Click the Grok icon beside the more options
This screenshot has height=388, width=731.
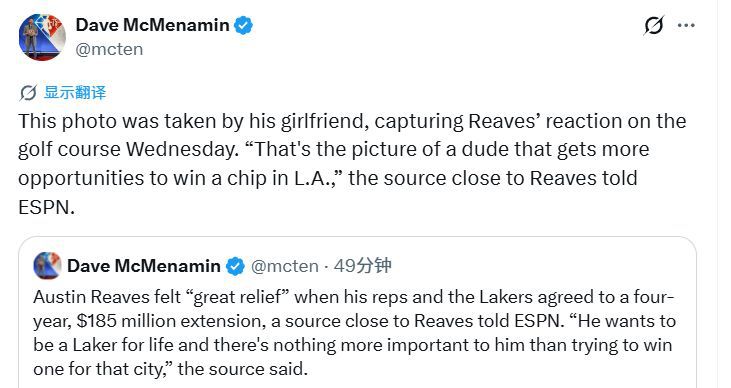tap(654, 25)
